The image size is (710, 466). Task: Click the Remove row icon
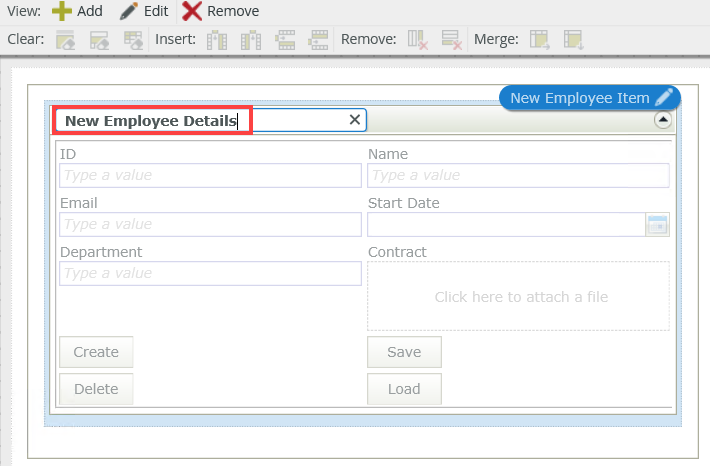tap(451, 40)
